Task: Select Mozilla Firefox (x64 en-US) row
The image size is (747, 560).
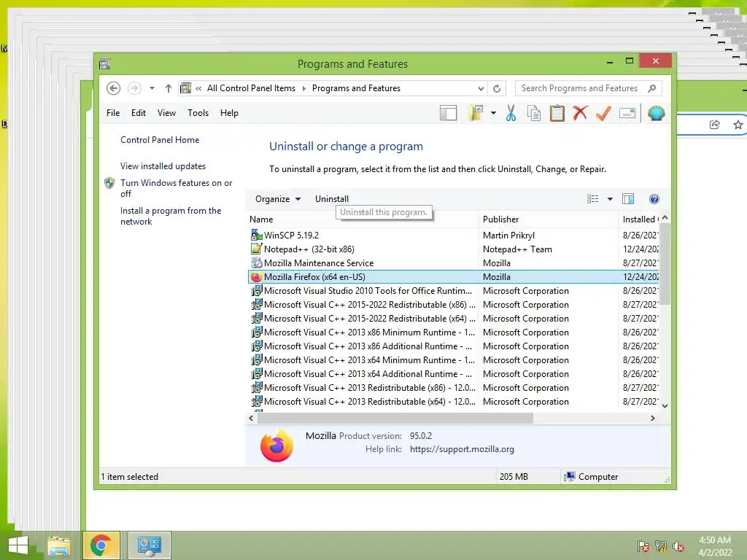Action: tap(453, 276)
